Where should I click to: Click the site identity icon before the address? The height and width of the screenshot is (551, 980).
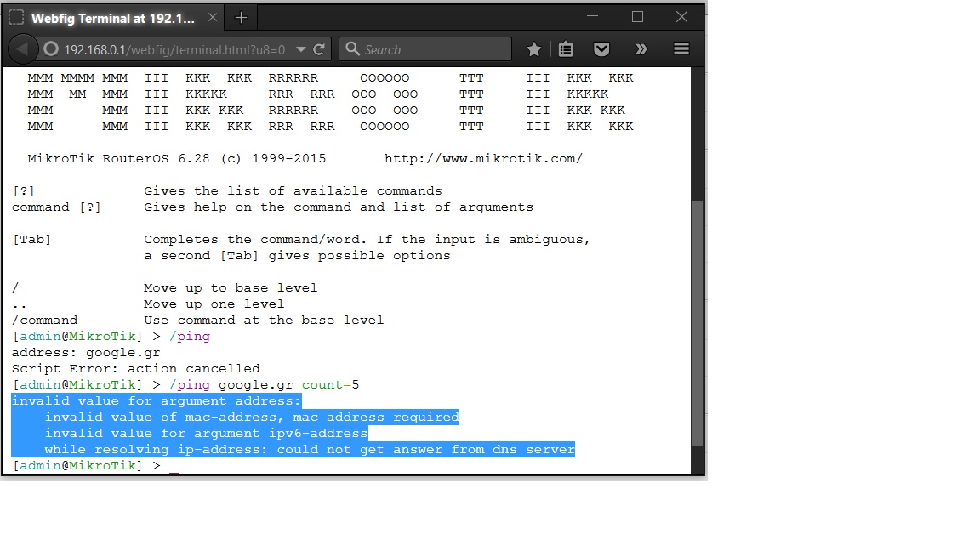tap(51, 49)
